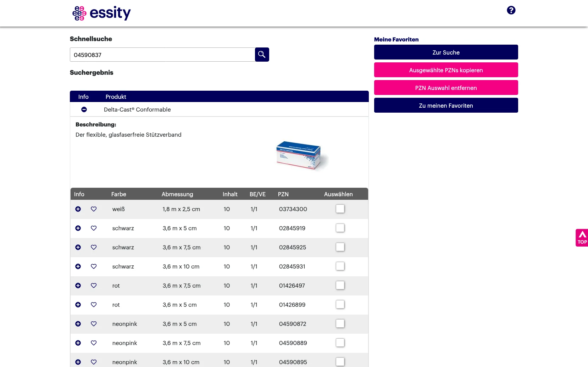The height and width of the screenshot is (367, 588).
Task: Click the BE/VE column header
Action: (x=257, y=194)
